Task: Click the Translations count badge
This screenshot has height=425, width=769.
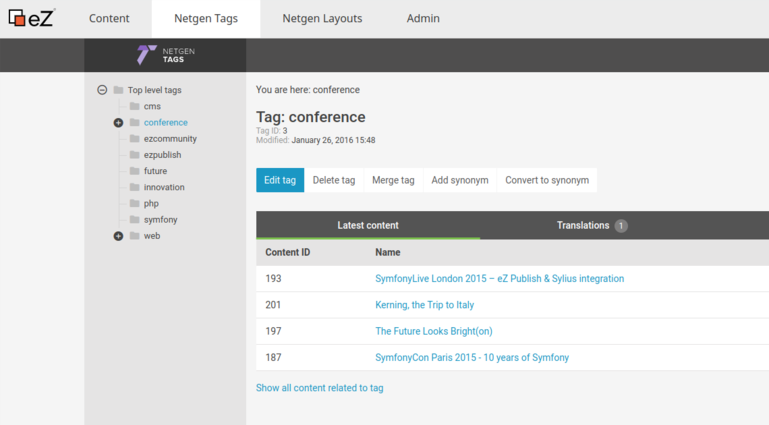Action: [621, 225]
